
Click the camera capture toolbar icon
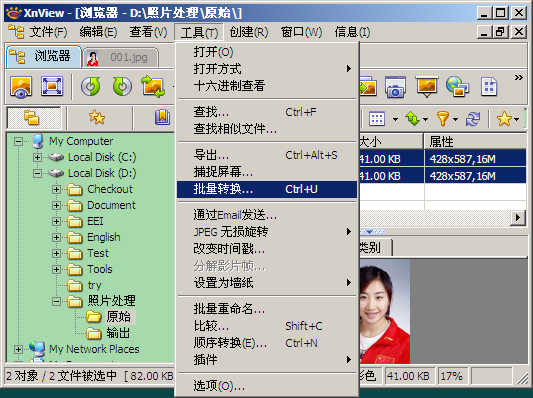[x=395, y=87]
